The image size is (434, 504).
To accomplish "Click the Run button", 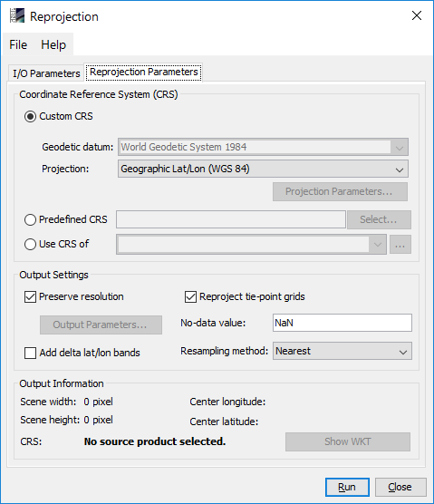I will tap(347, 488).
